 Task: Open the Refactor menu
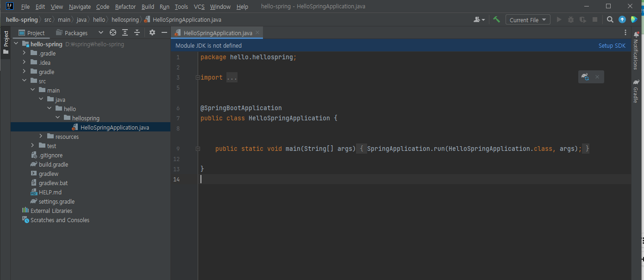click(125, 7)
